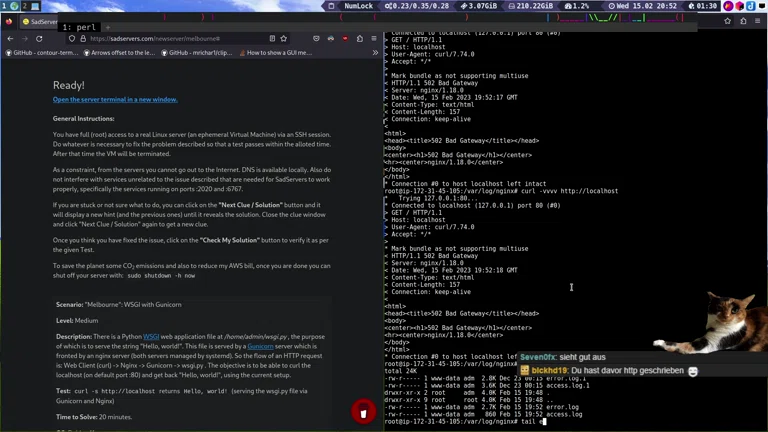This screenshot has width=768, height=432.
Task: Click the small window icon before NumLock
Action: coord(331,6)
